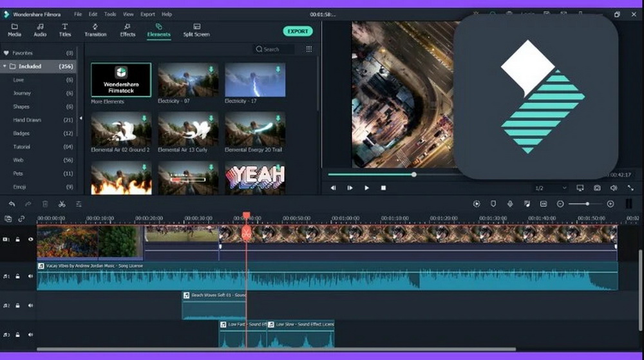
Task: Click the timeline zoom slider handle
Action: tap(587, 204)
